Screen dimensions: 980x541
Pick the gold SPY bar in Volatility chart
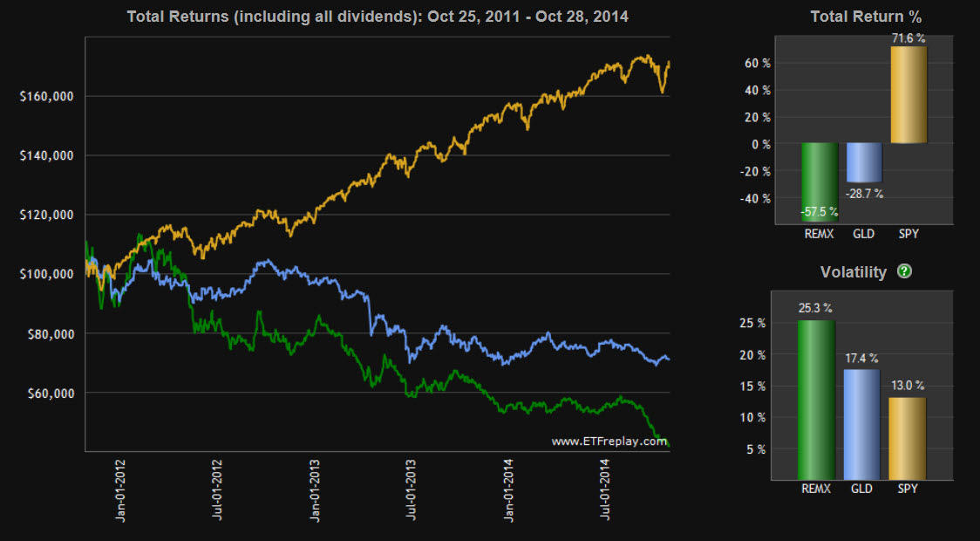coord(909,438)
